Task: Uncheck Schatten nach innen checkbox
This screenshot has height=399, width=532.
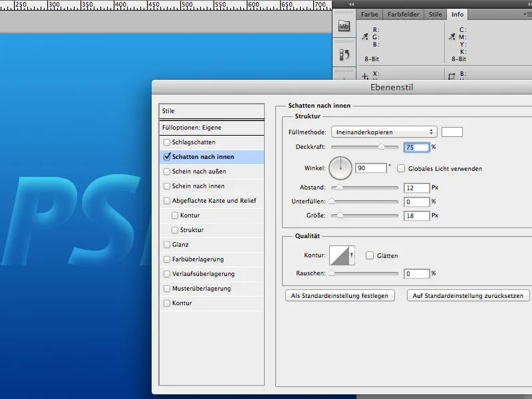Action: pyautogui.click(x=167, y=157)
